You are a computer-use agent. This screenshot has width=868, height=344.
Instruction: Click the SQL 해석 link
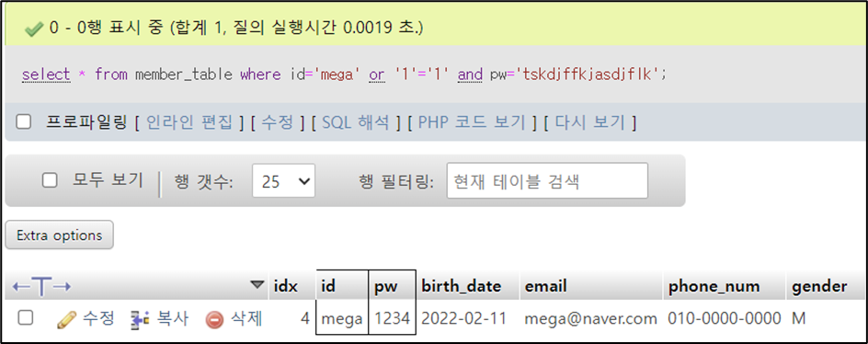pos(356,122)
